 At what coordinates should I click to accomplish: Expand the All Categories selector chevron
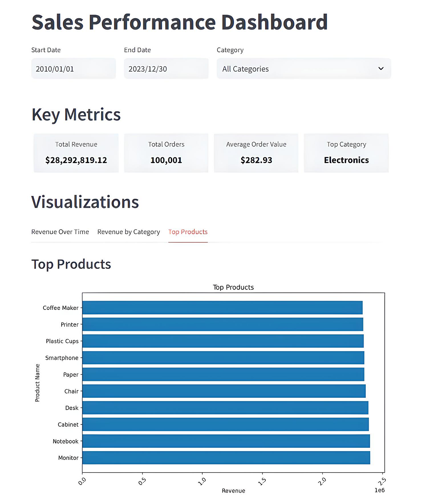click(x=381, y=69)
